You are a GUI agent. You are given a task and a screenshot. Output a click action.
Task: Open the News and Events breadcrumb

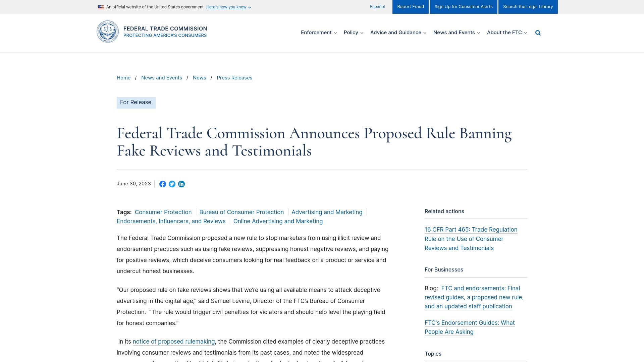coord(162,78)
